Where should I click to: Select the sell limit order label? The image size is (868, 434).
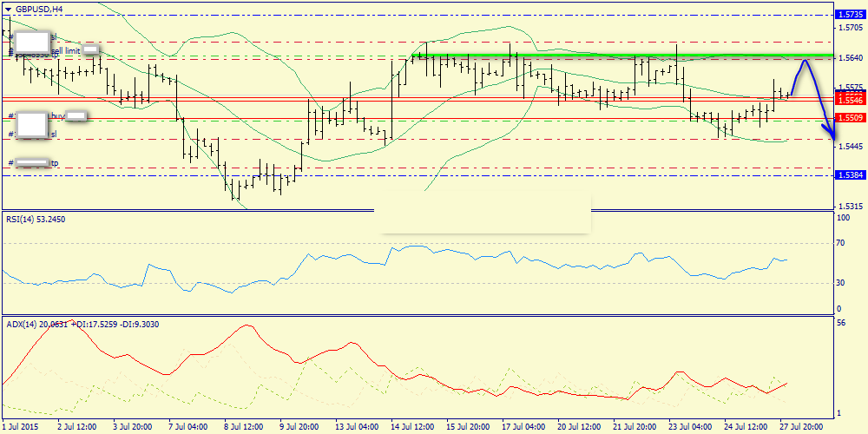[x=65, y=51]
